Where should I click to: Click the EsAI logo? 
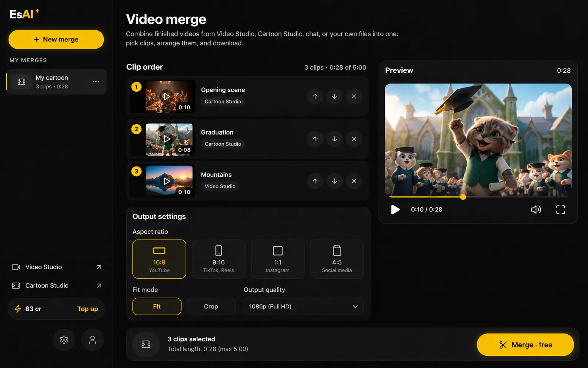(24, 14)
